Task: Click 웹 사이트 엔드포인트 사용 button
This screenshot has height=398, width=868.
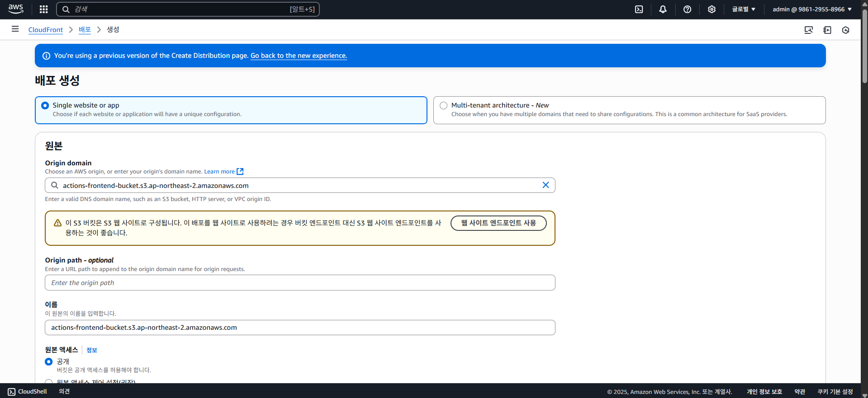Action: pyautogui.click(x=498, y=223)
